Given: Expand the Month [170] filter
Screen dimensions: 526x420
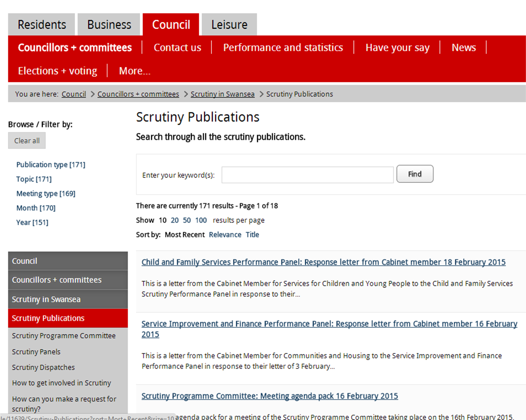Looking at the screenshot, I should coord(36,208).
